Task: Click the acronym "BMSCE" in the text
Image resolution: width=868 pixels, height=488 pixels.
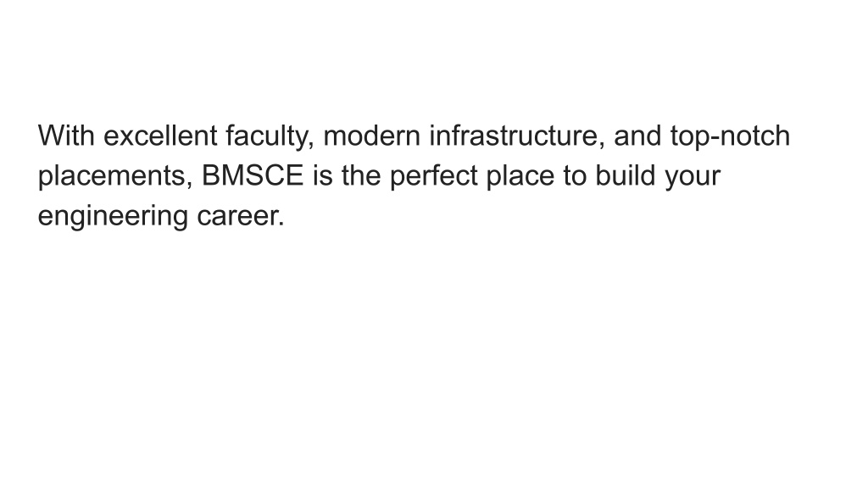Action: [253, 175]
